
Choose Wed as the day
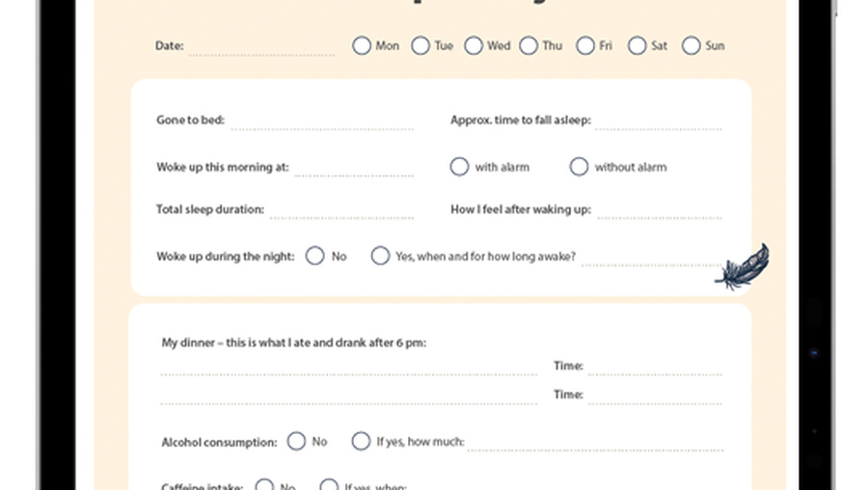click(x=474, y=45)
